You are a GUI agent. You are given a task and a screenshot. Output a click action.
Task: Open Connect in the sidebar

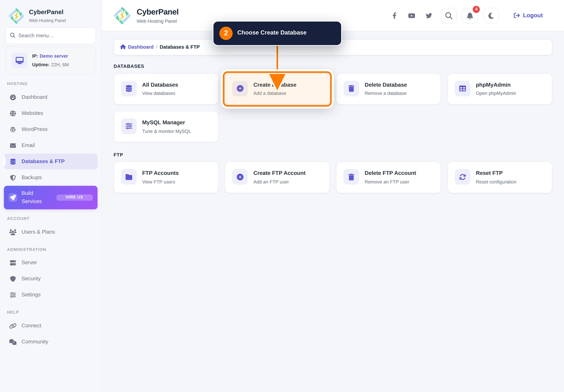coord(51,326)
